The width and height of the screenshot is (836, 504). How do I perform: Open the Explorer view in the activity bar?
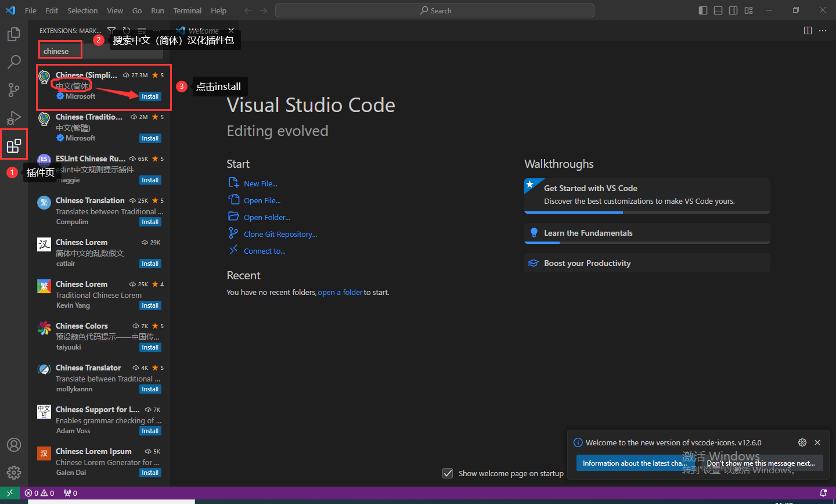[14, 34]
